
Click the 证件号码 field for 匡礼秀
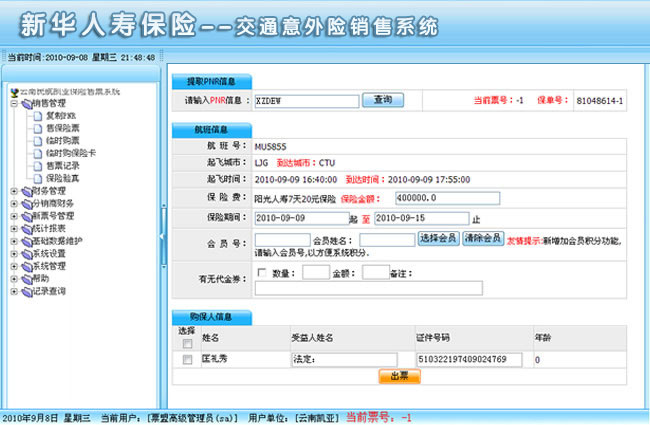pos(469,359)
